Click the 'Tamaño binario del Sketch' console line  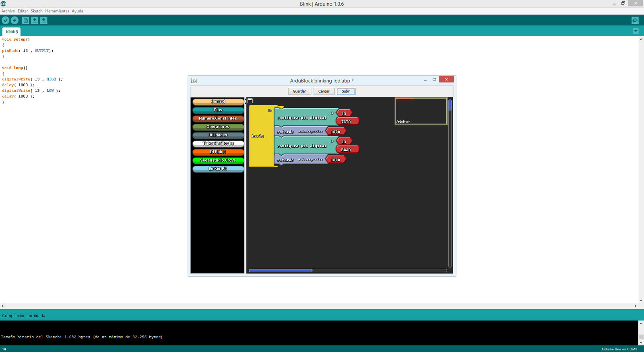[82, 337]
